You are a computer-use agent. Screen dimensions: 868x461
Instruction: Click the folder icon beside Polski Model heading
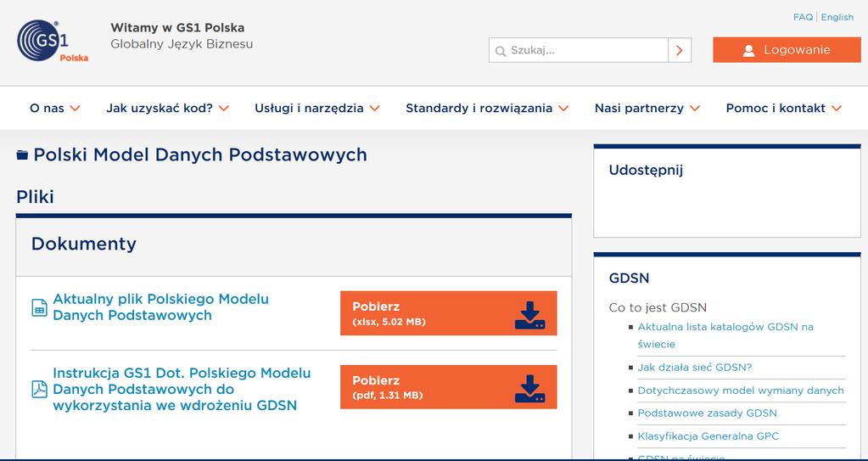(22, 155)
